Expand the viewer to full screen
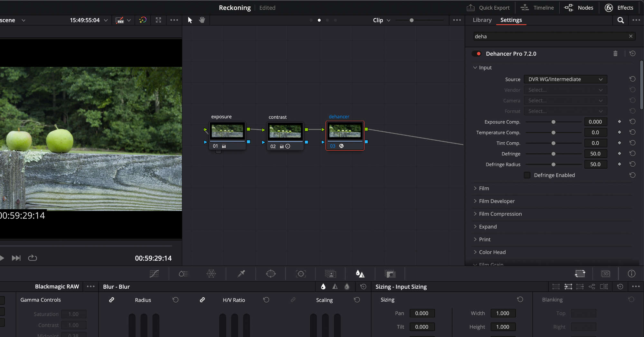The height and width of the screenshot is (337, 644). tap(158, 20)
